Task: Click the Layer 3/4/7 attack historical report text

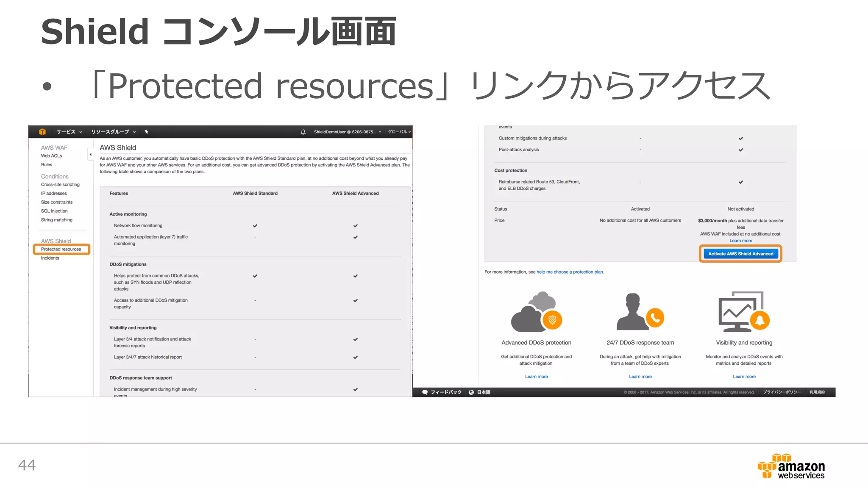Action: click(x=147, y=357)
